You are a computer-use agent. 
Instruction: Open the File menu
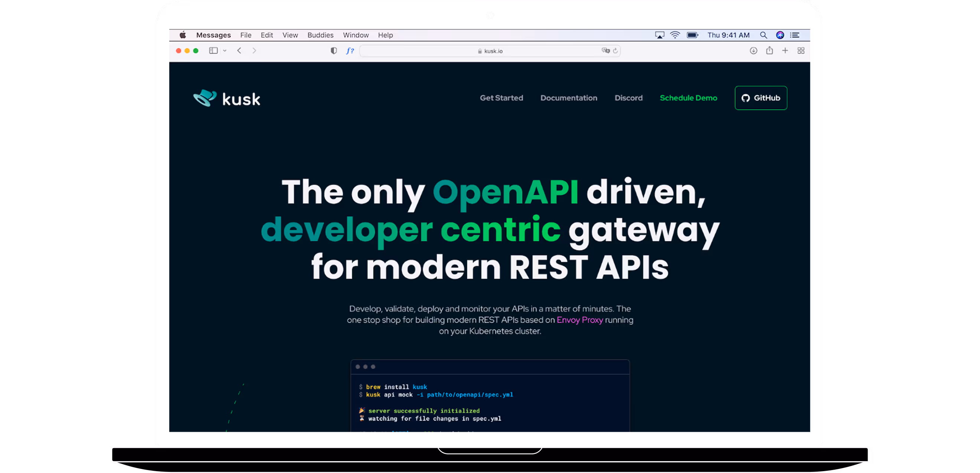click(246, 35)
